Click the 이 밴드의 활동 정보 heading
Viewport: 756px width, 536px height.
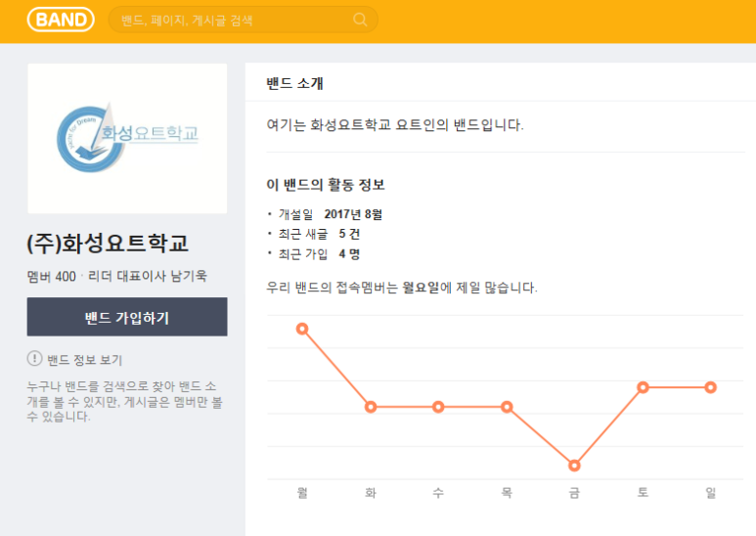[326, 185]
